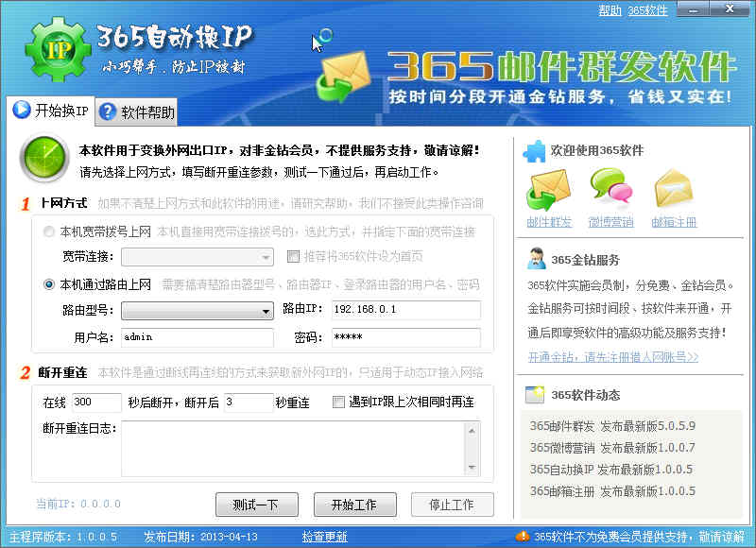The height and width of the screenshot is (548, 756).
Task: Click 365微博营销 发布最新版1.0.0.7 news item
Action: click(612, 448)
